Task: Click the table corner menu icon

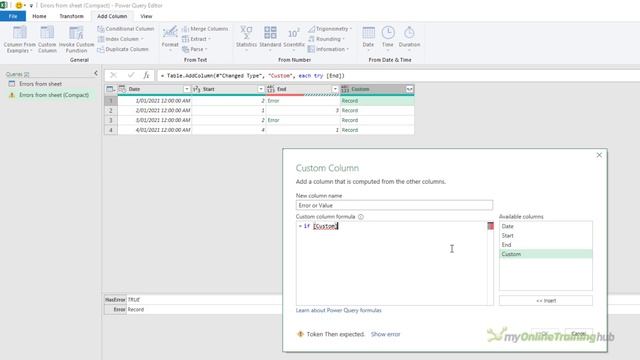Action: (110, 89)
